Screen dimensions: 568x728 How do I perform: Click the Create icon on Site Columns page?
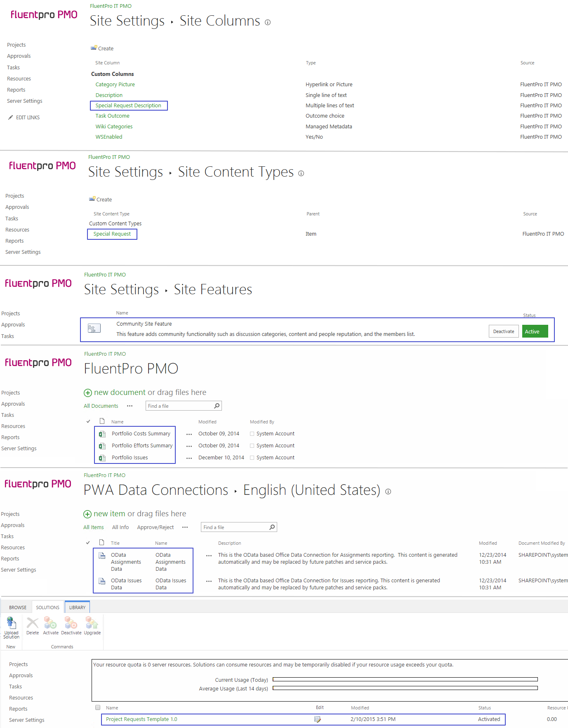point(94,48)
